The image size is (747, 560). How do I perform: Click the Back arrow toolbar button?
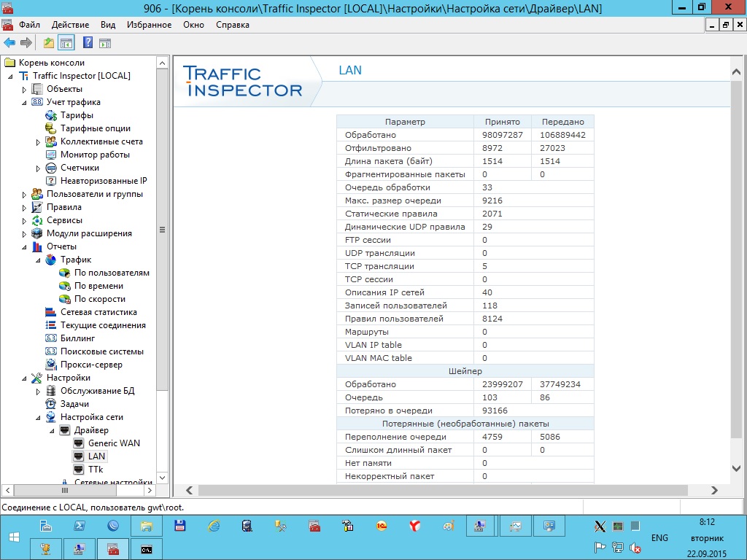coord(9,43)
